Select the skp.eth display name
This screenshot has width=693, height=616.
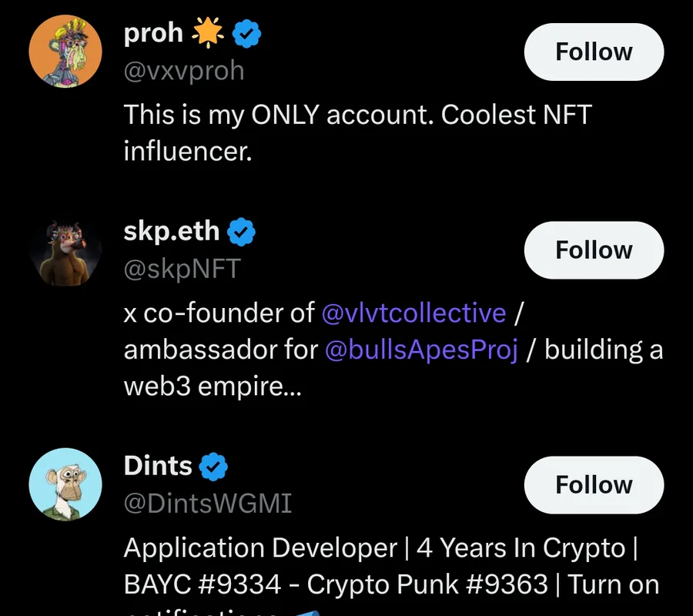(172, 231)
